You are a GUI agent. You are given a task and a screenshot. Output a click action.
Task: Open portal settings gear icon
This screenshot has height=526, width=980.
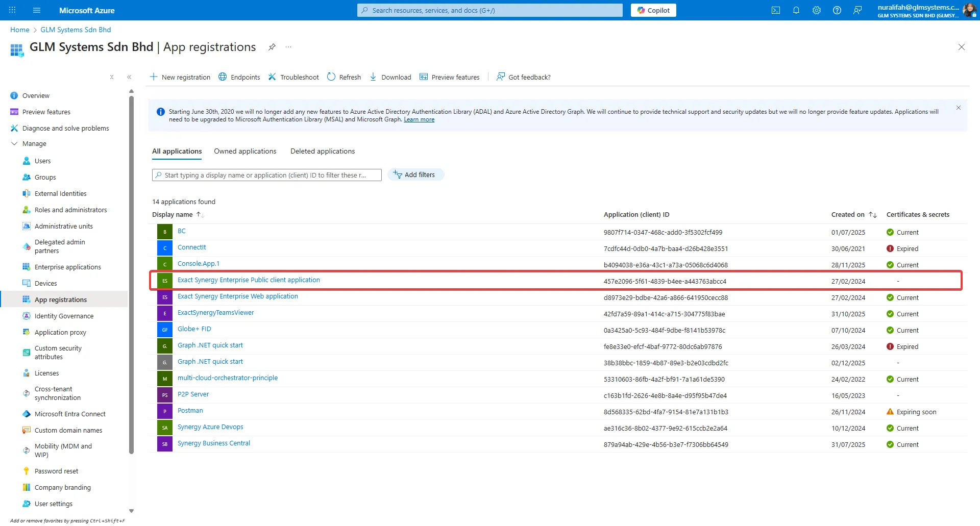[x=816, y=10]
